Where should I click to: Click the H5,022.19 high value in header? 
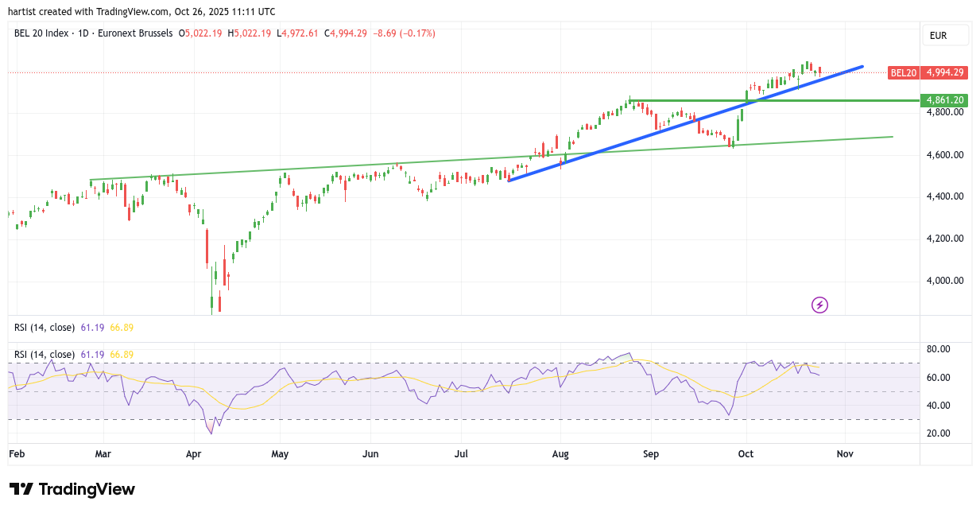(249, 33)
